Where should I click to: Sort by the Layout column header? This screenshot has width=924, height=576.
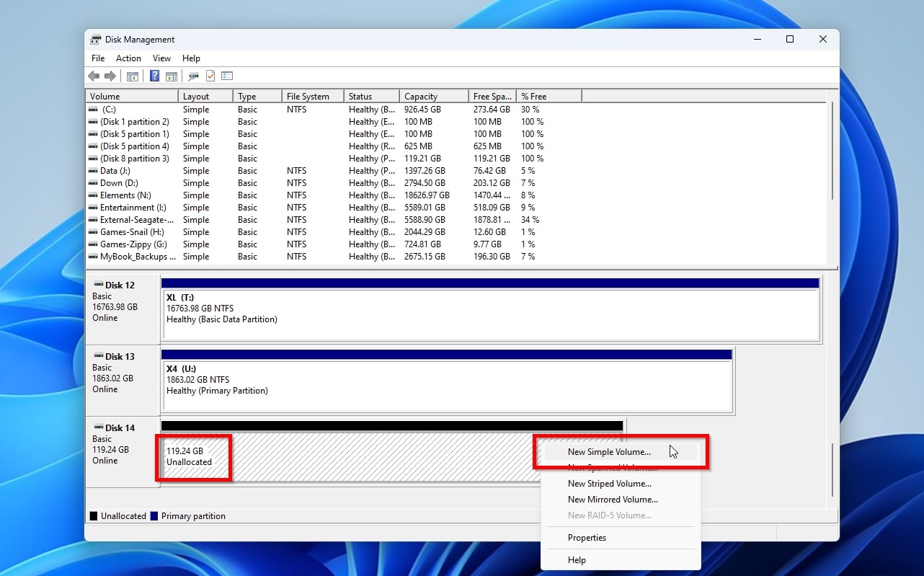(x=205, y=97)
